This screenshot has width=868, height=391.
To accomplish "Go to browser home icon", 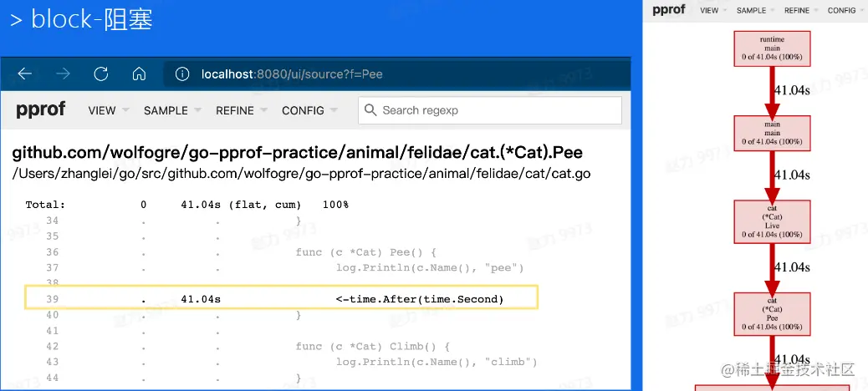I will [139, 74].
